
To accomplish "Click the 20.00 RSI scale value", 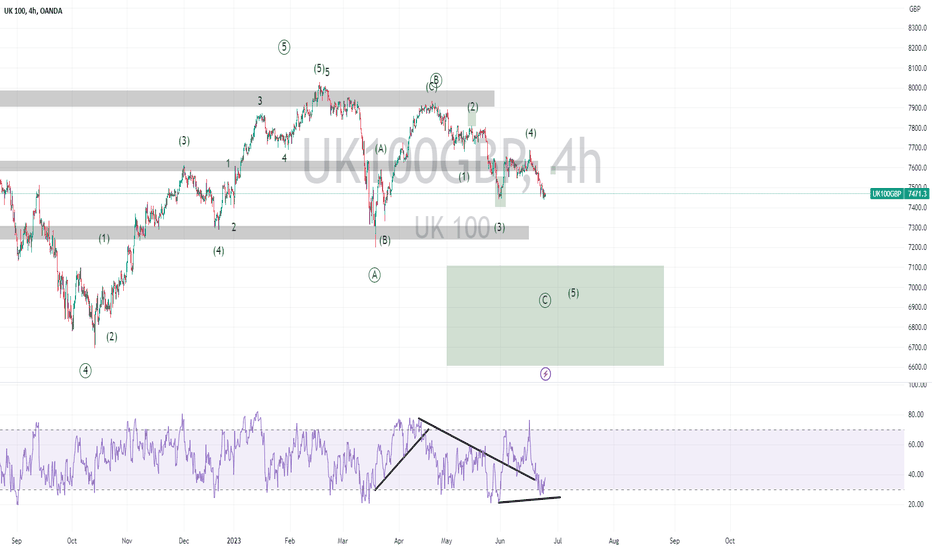I will (916, 504).
